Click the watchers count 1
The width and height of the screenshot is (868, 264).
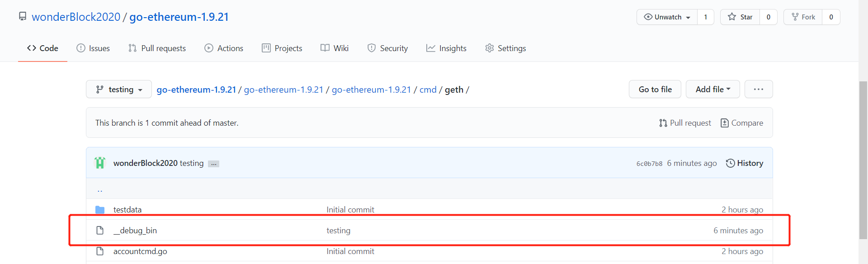705,17
